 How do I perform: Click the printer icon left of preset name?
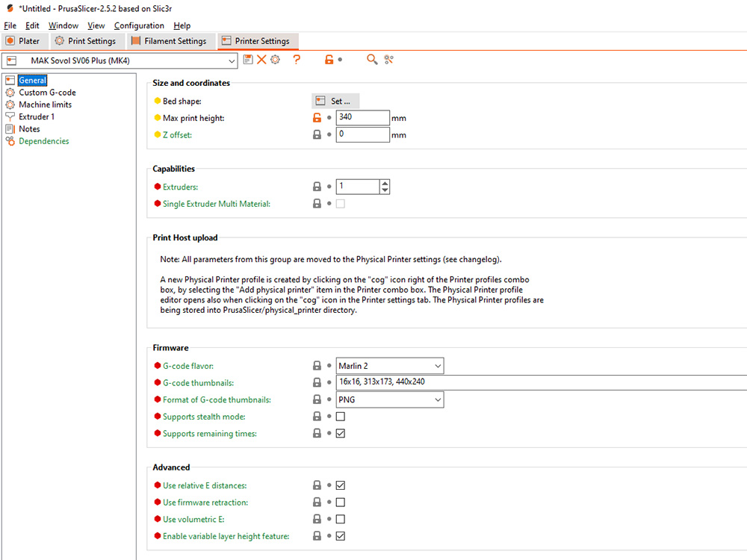[x=12, y=60]
